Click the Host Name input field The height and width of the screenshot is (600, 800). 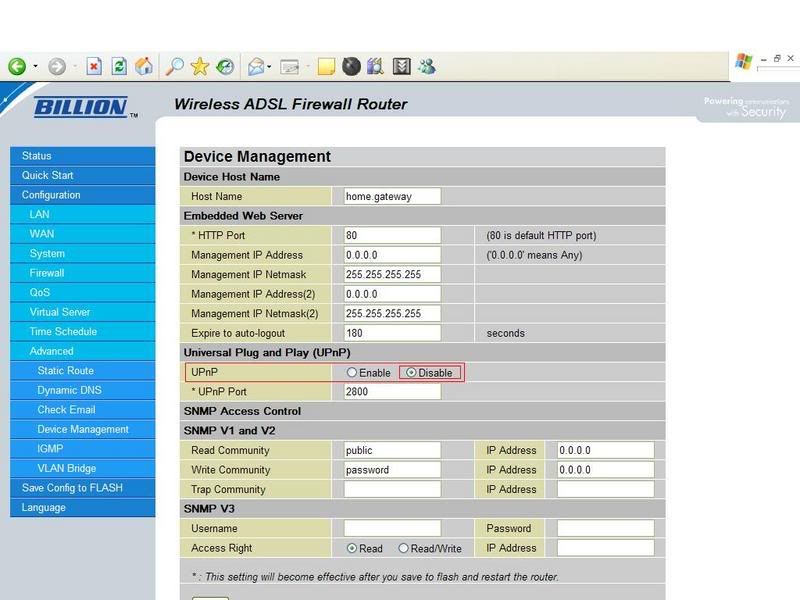point(392,196)
